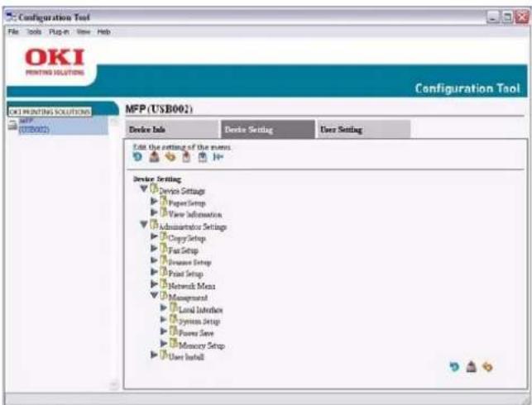Click the blue refresh icon in the top toolbar
Screen dimensions: 532x405
(137, 157)
